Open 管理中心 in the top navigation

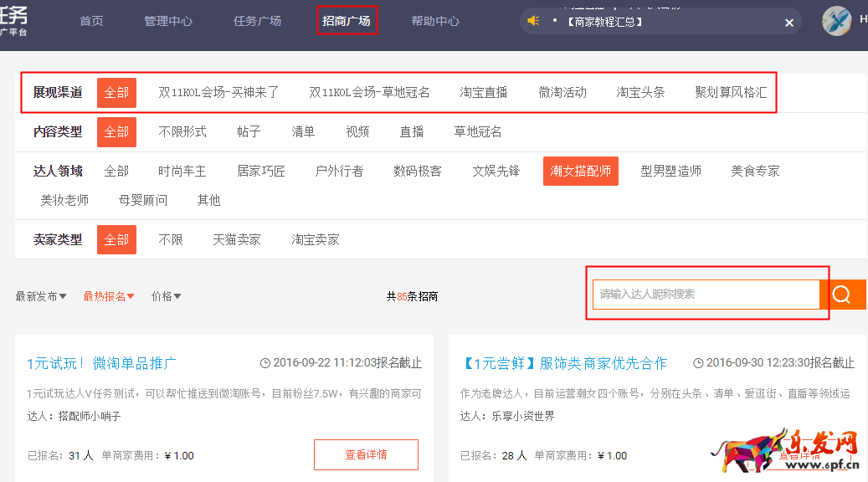pyautogui.click(x=168, y=21)
